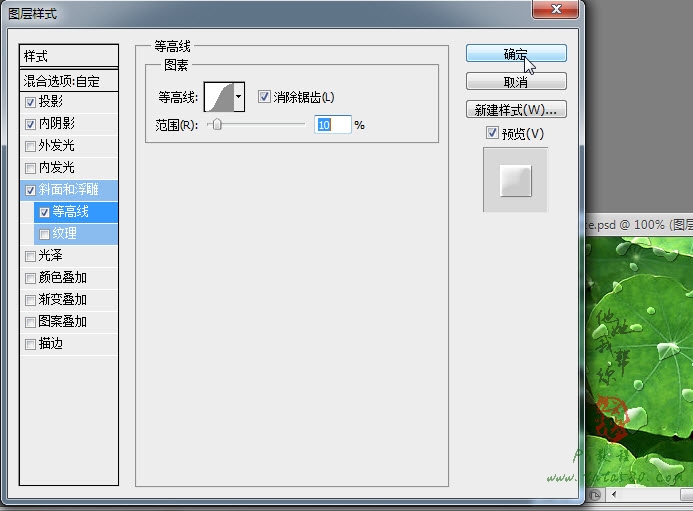Enable the 外发光 outer glow checkbox
The image size is (693, 511).
[30, 146]
